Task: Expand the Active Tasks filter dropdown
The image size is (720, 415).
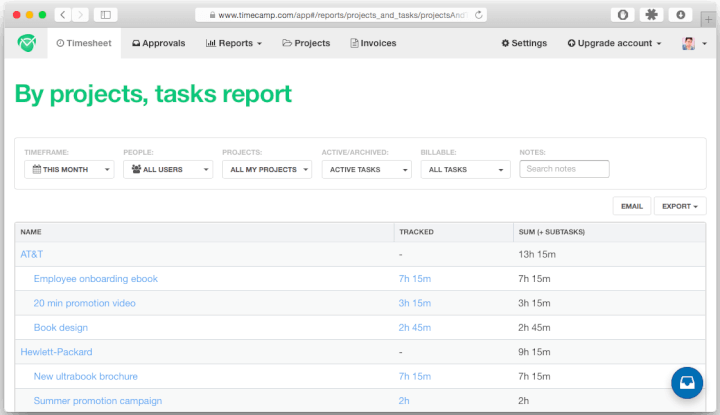Action: point(365,170)
